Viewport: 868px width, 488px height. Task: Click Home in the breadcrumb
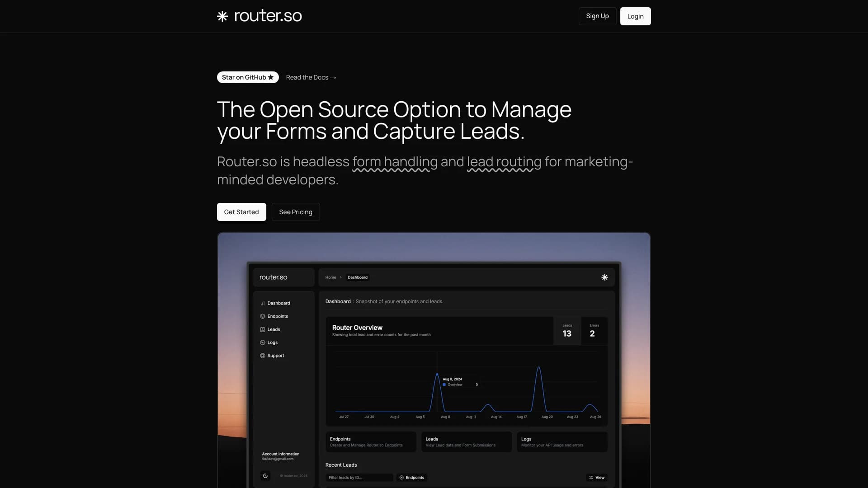(x=330, y=277)
